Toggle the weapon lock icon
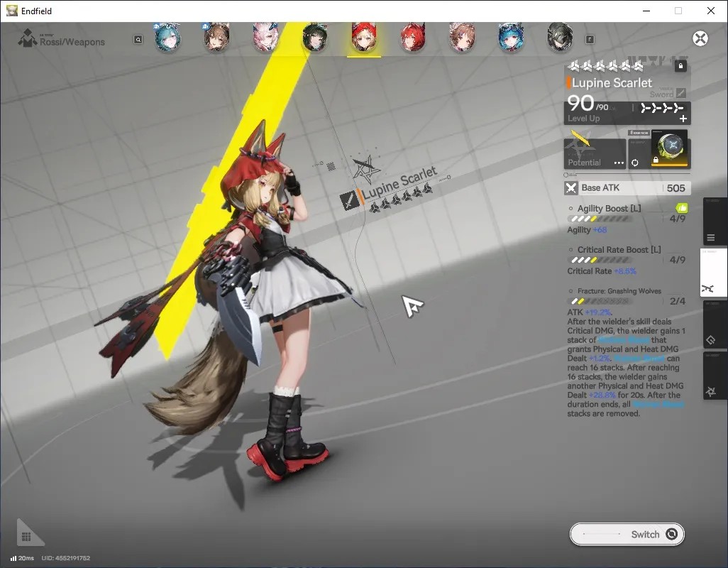 [680, 66]
